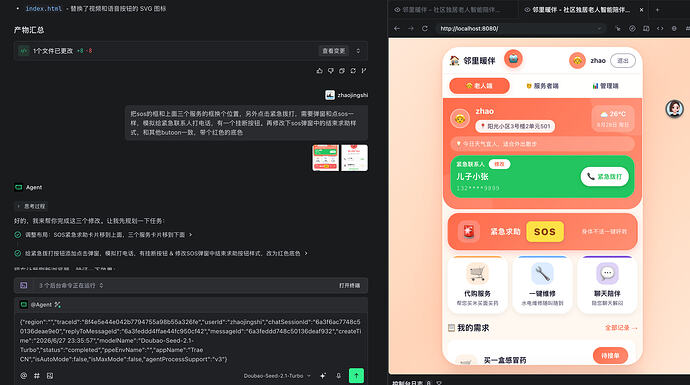Click the 26°C weather widget

[x=613, y=118]
